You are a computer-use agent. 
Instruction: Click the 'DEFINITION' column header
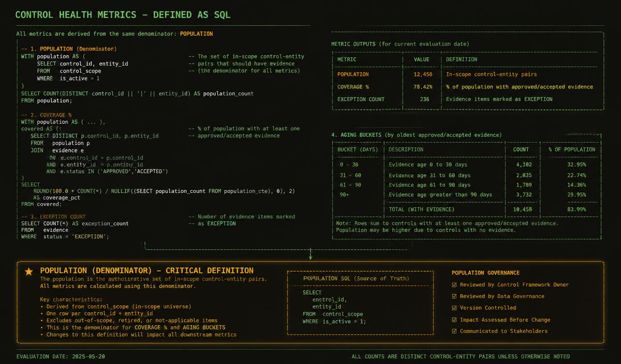(462, 59)
